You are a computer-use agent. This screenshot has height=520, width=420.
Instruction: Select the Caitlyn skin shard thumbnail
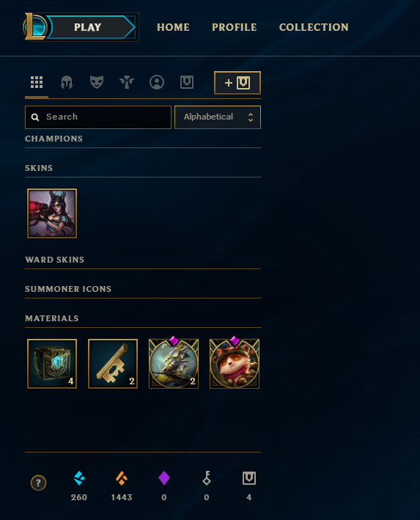[x=52, y=213]
